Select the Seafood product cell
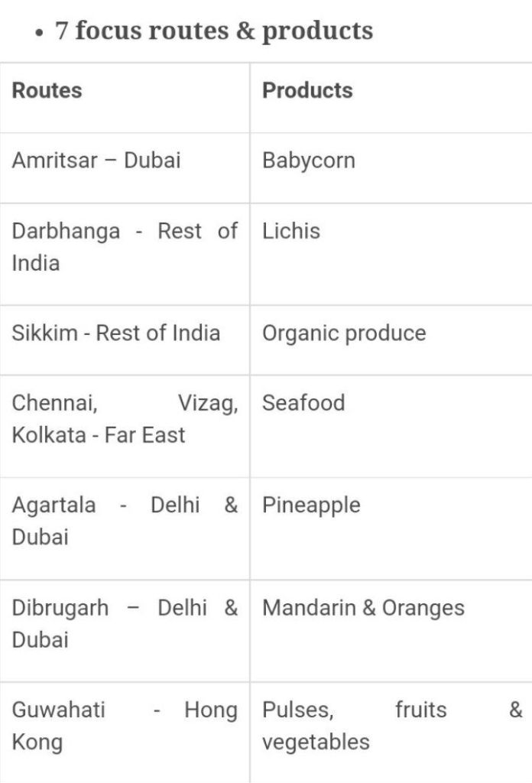Viewport: 532px width, 783px height. [x=303, y=403]
